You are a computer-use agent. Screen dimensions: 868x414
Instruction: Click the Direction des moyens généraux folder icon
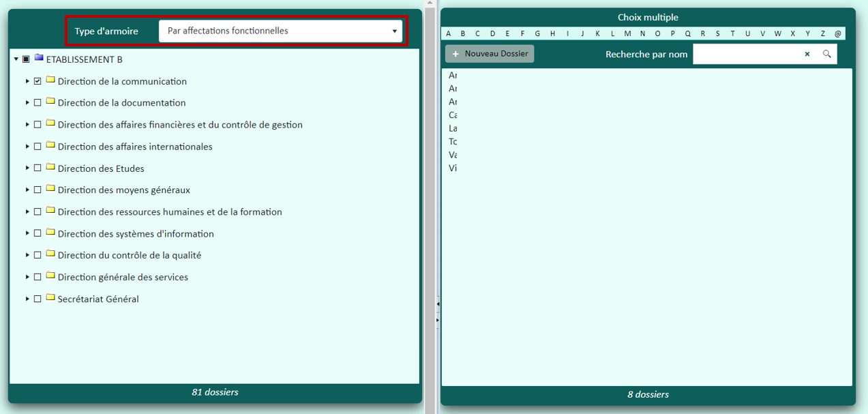point(50,189)
